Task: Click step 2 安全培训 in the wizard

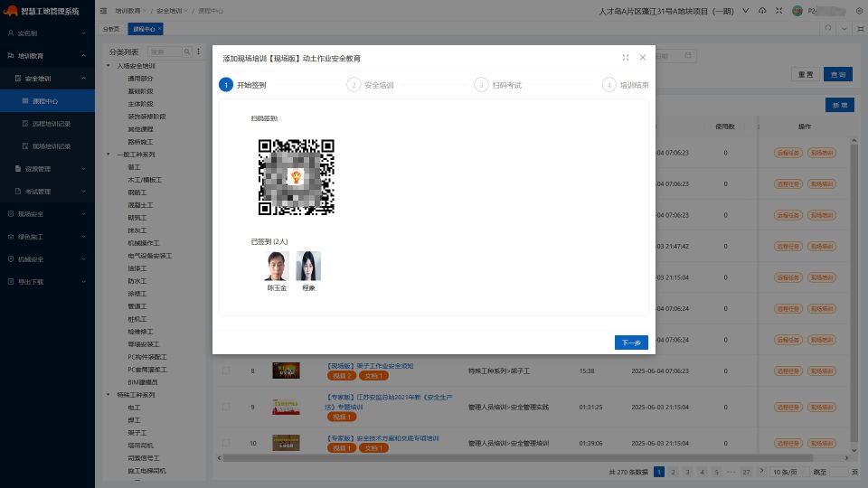Action: click(371, 85)
